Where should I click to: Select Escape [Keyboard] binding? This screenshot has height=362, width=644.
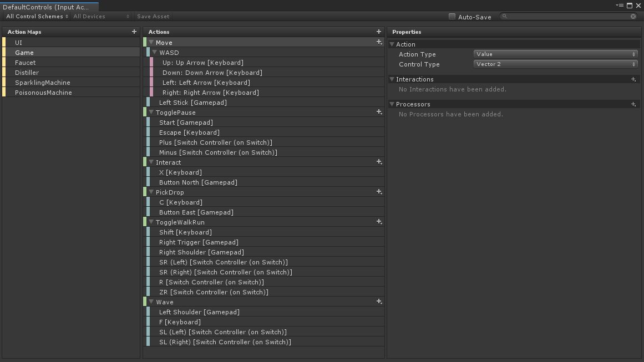(x=265, y=132)
